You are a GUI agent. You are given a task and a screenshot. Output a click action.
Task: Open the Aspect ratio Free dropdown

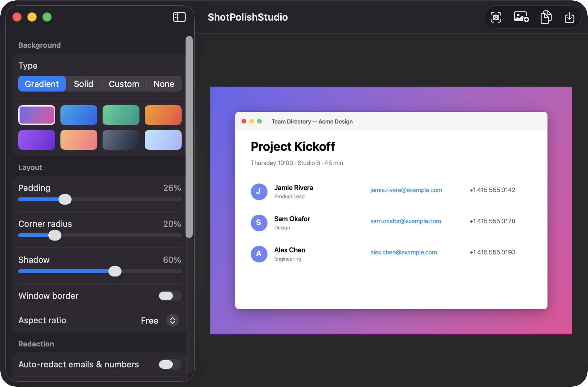point(160,320)
